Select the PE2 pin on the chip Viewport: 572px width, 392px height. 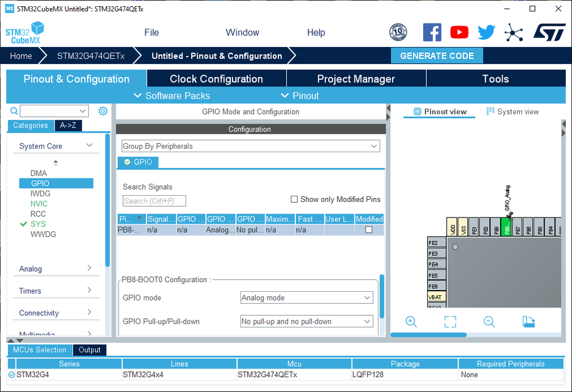(x=436, y=243)
